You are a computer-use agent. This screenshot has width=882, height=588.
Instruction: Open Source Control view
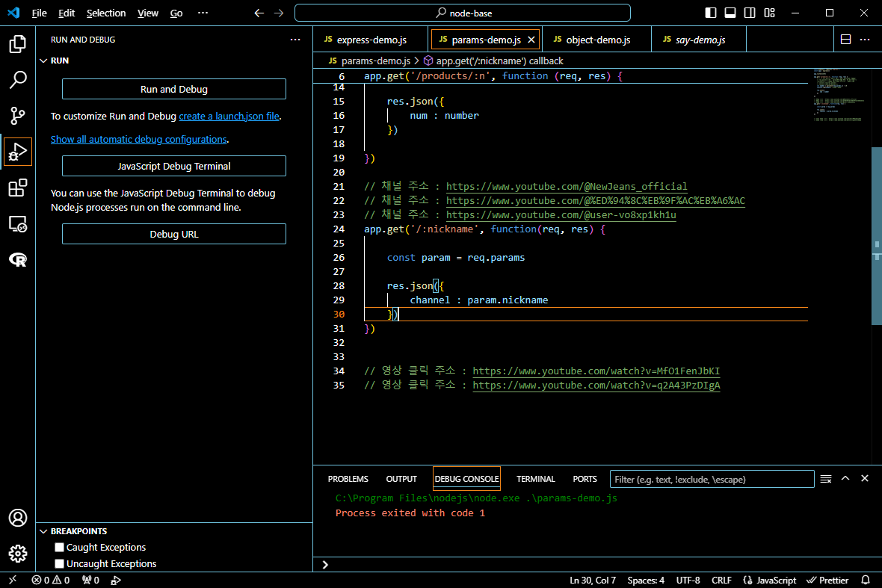[x=17, y=116]
